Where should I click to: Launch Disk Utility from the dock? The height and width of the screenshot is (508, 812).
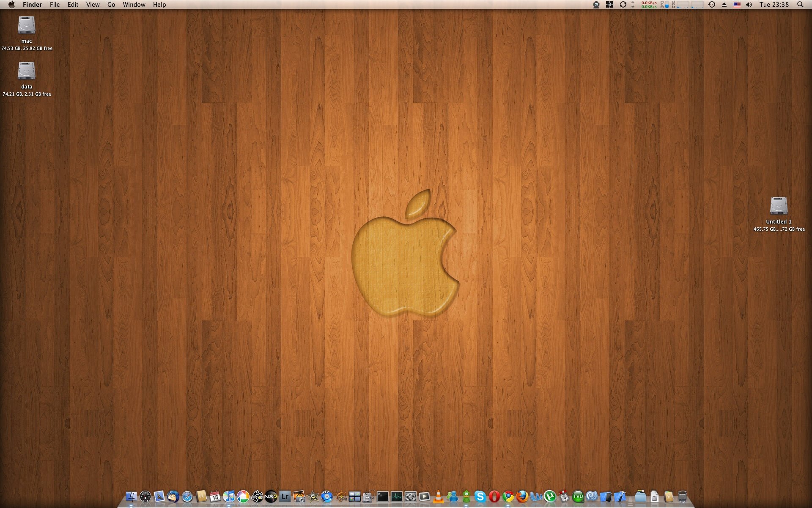(368, 496)
